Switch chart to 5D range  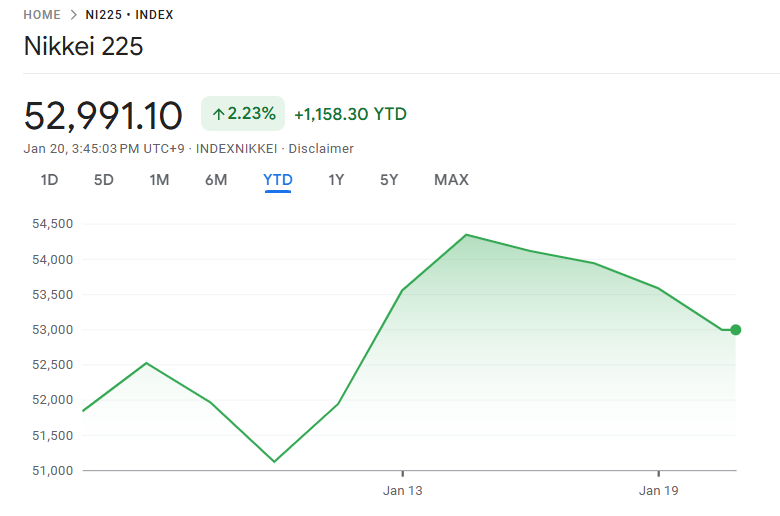[104, 180]
